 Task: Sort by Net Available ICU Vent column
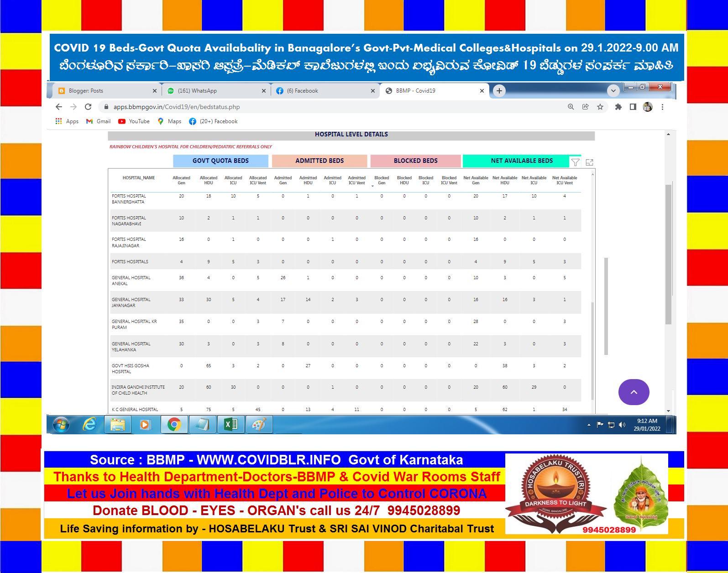tap(565, 180)
